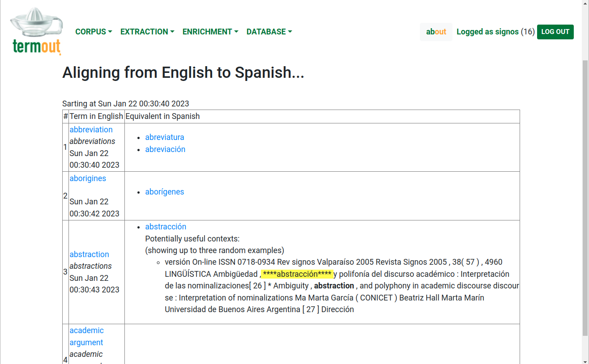Expand the DATABASE menu
589x364 pixels.
269,32
